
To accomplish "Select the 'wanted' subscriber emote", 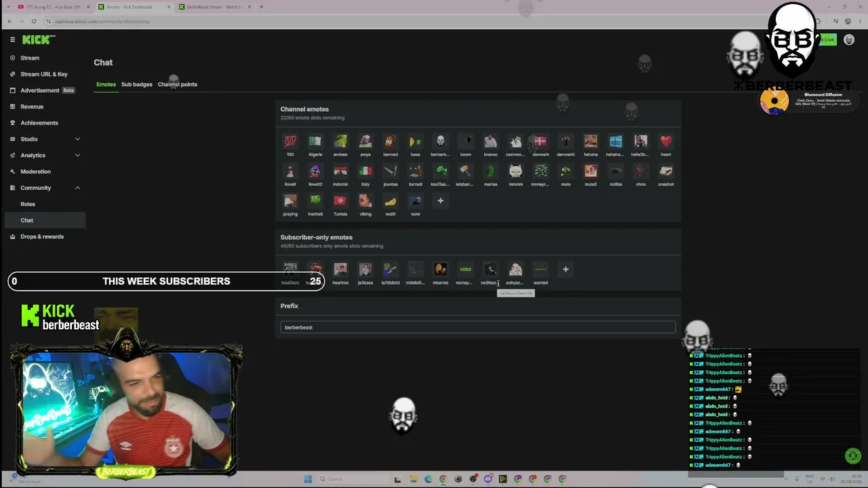I will 540,270.
